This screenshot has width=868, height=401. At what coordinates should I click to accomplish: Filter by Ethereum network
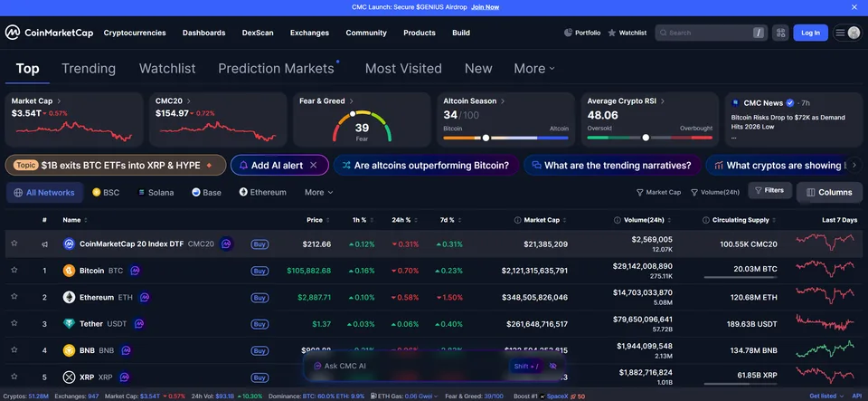pos(262,192)
